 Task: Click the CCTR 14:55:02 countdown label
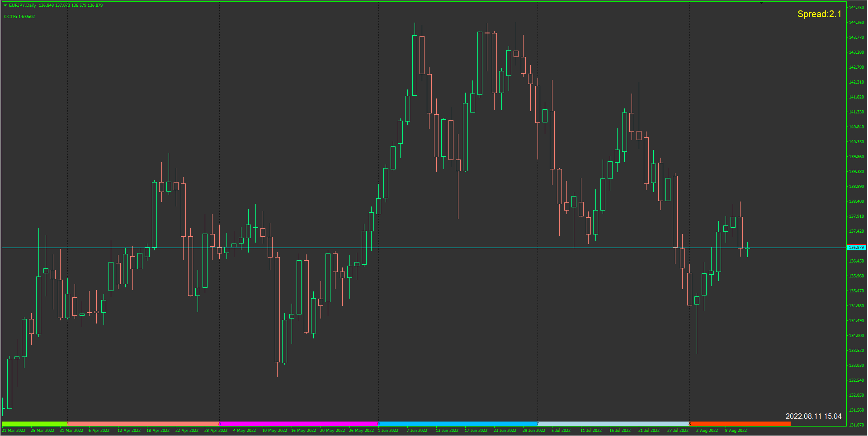coord(19,17)
